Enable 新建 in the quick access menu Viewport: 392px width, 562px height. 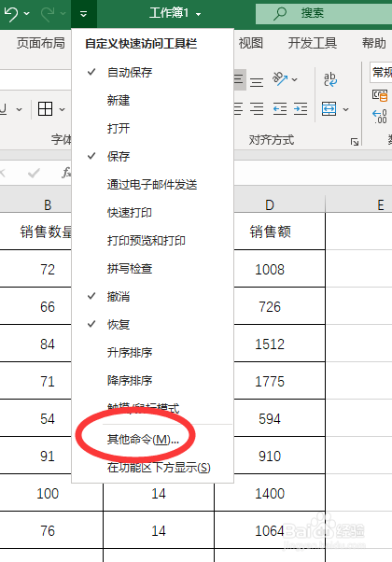coord(152,101)
